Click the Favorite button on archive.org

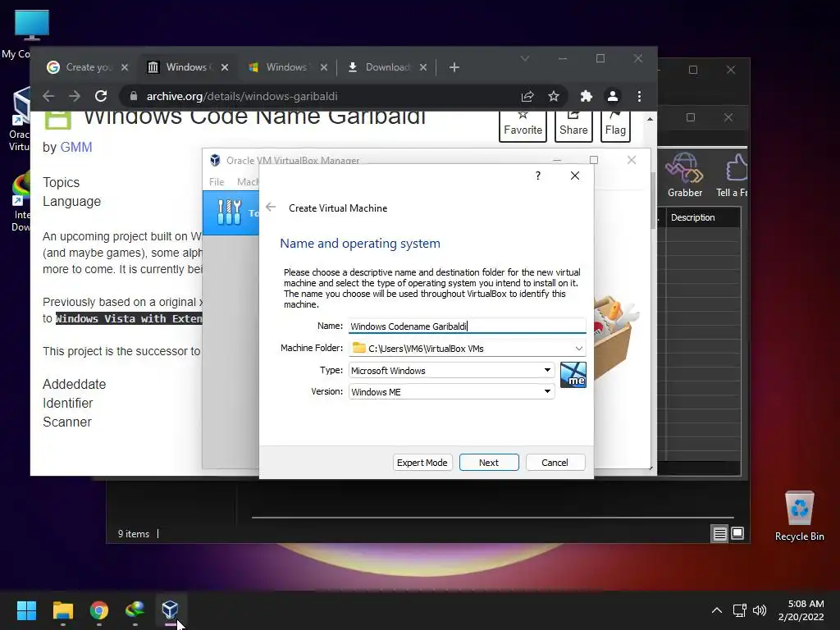click(x=523, y=126)
